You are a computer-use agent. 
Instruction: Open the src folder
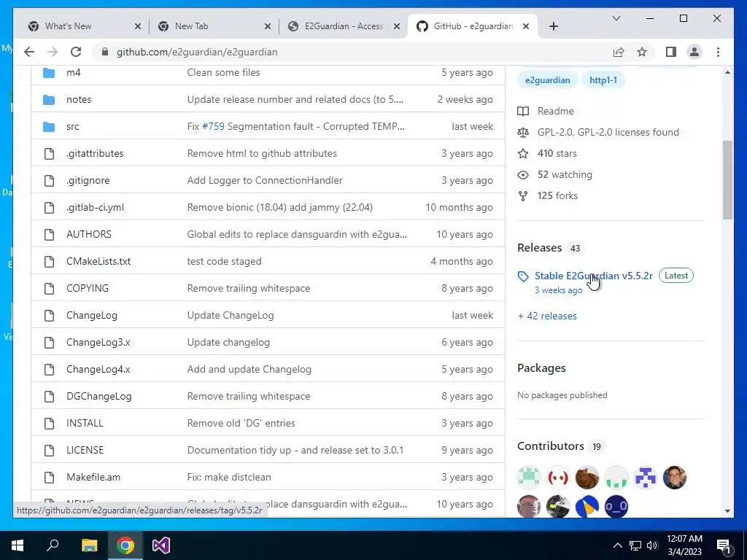point(72,126)
